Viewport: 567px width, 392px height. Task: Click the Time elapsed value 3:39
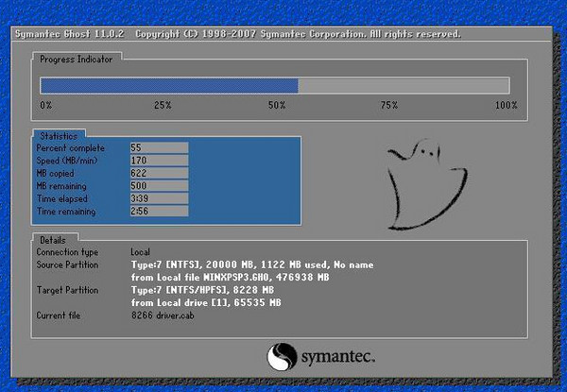pos(159,198)
